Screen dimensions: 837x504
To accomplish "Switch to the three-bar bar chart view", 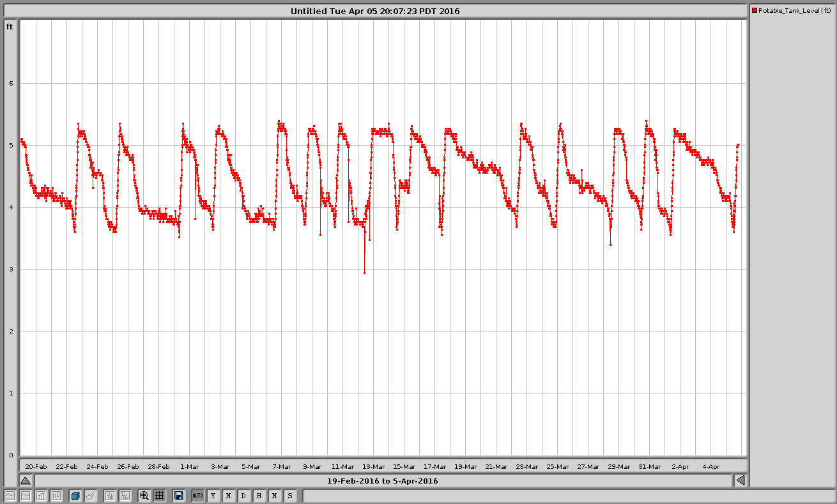I will coord(41,496).
